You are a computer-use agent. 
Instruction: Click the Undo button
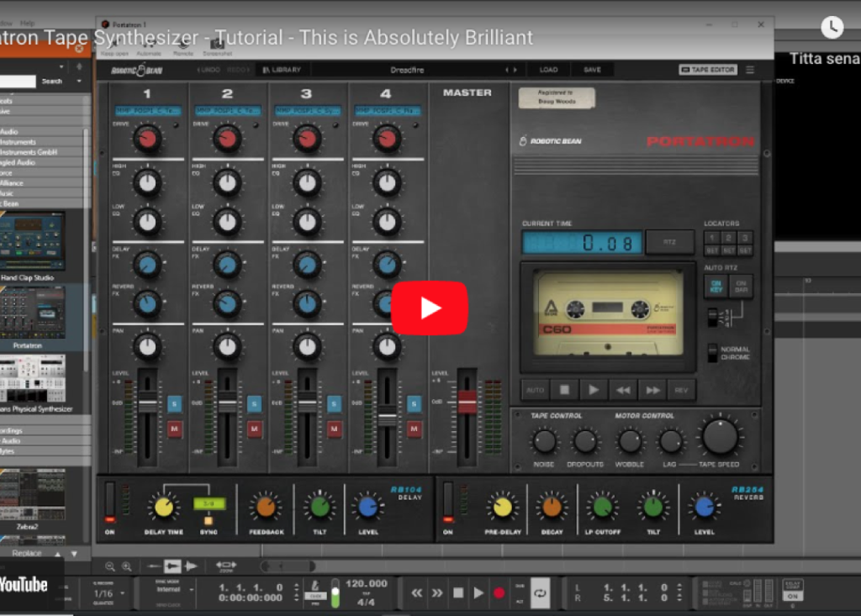[209, 70]
